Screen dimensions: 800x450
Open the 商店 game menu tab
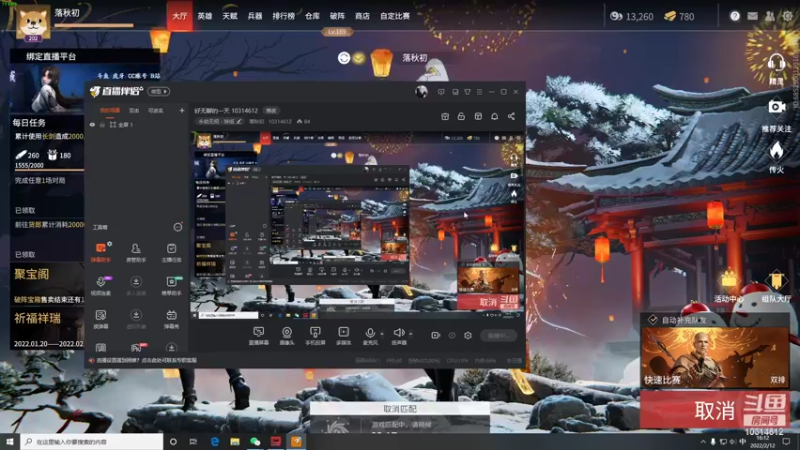(362, 16)
